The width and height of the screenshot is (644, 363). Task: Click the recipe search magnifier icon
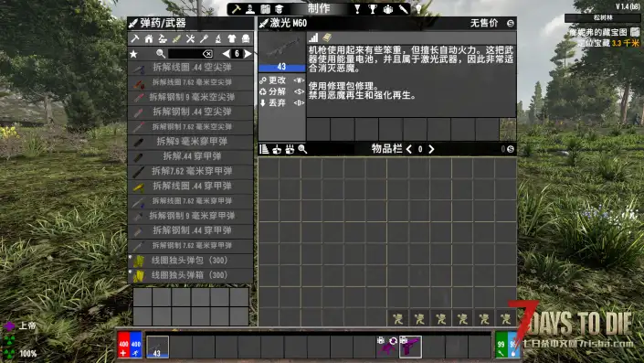(x=161, y=54)
